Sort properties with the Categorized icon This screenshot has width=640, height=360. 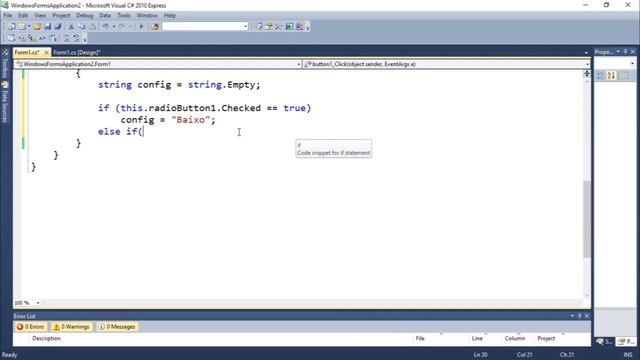600,76
